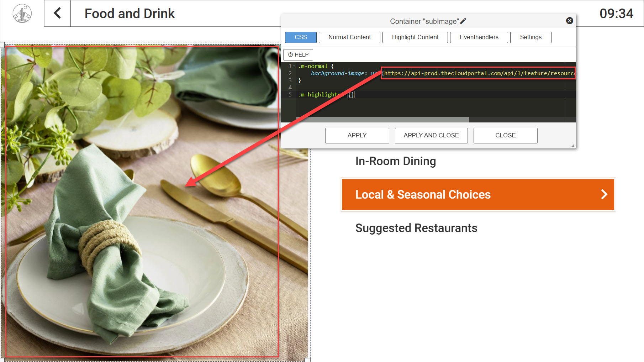
Task: Click line number 4 in the editor gutter
Action: 290,87
